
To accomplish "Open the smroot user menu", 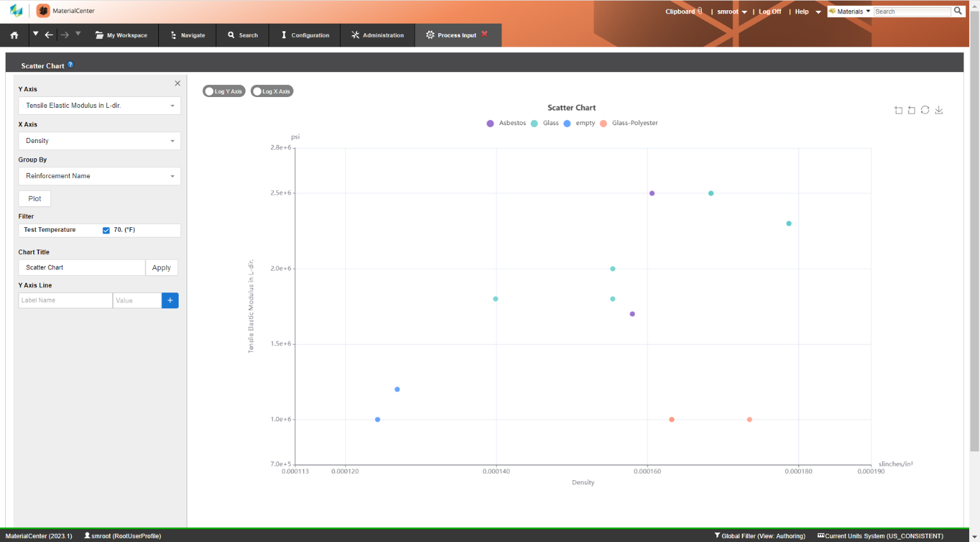I will coord(732,11).
